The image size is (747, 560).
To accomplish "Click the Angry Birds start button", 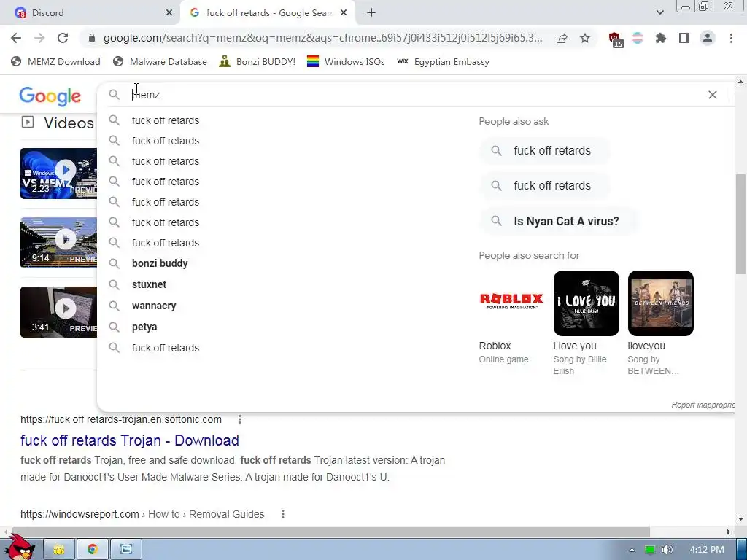I will (20, 548).
